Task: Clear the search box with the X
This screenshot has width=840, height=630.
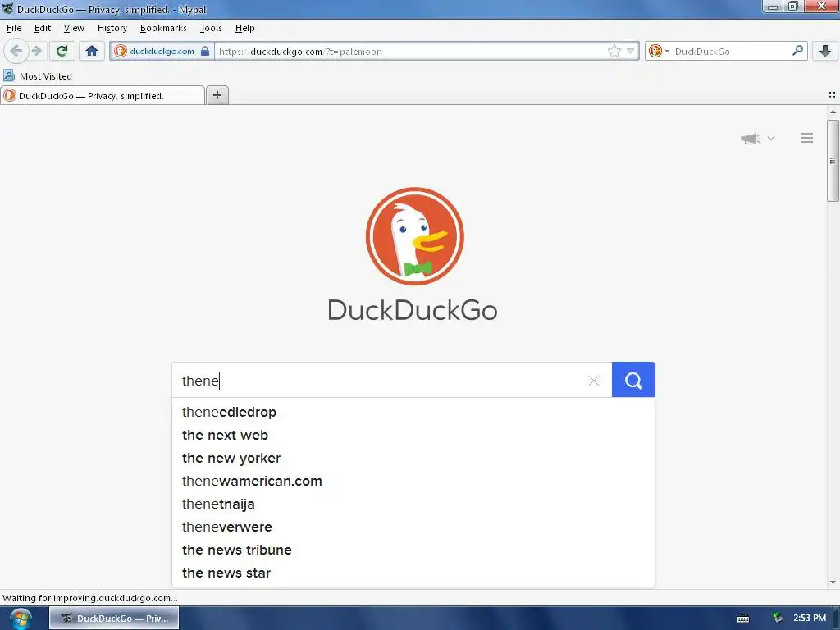Action: (594, 381)
